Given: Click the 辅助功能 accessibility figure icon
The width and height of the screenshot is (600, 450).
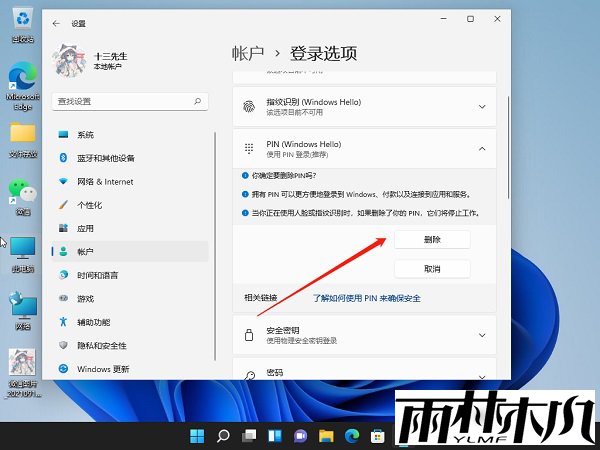Looking at the screenshot, I should pos(63,321).
